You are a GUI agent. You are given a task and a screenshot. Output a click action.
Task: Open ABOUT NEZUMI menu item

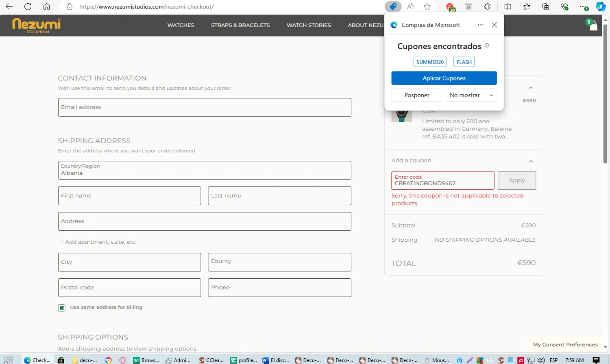366,25
